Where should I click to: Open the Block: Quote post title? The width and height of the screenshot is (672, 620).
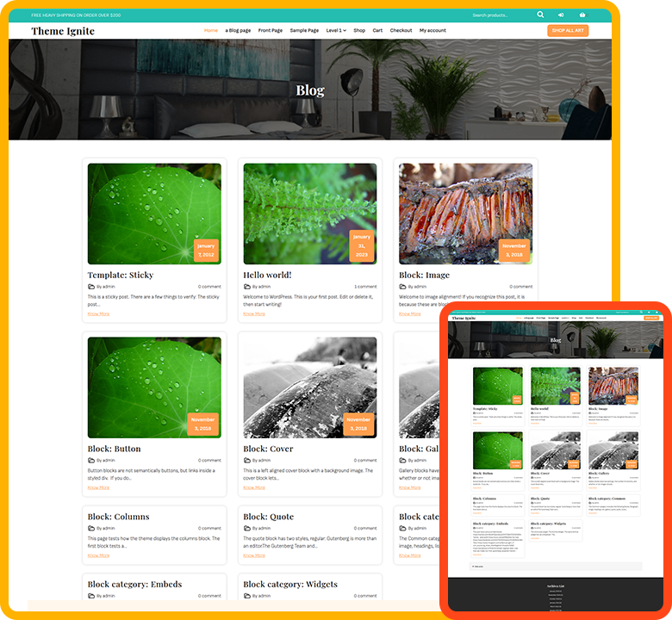tap(268, 517)
